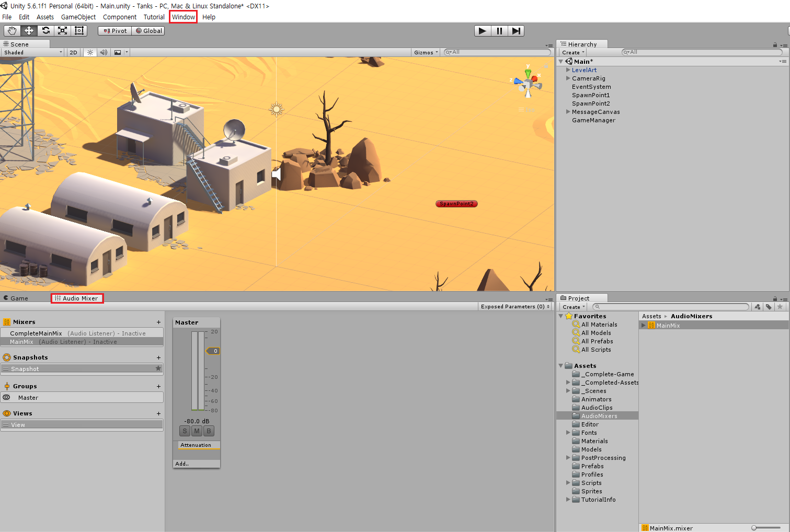
Task: Mute the Master group with the M button
Action: click(196, 431)
